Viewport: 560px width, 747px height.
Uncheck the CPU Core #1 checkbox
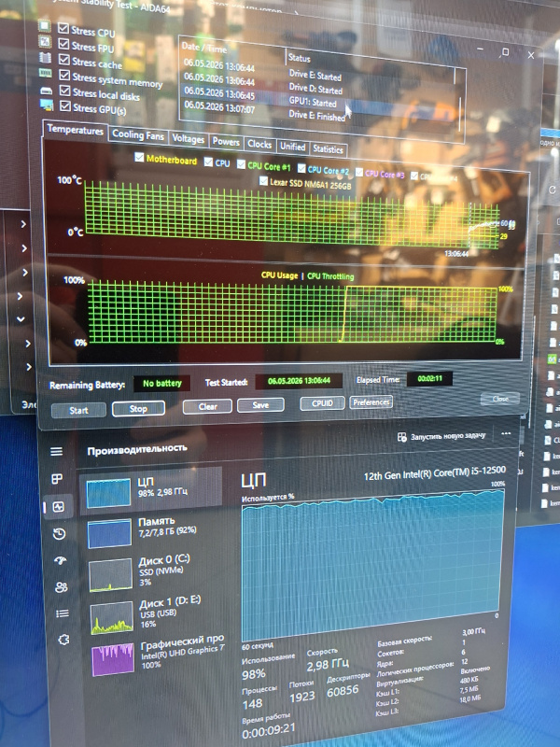click(x=242, y=165)
